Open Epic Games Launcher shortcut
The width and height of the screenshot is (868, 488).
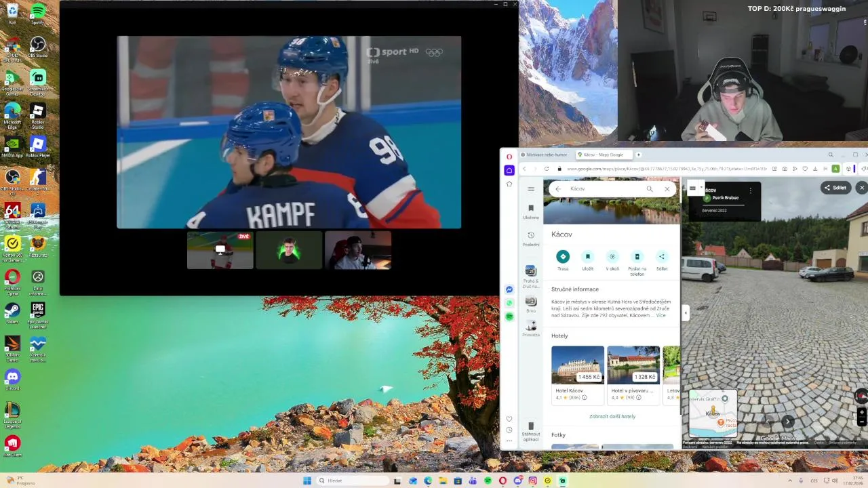point(38,314)
